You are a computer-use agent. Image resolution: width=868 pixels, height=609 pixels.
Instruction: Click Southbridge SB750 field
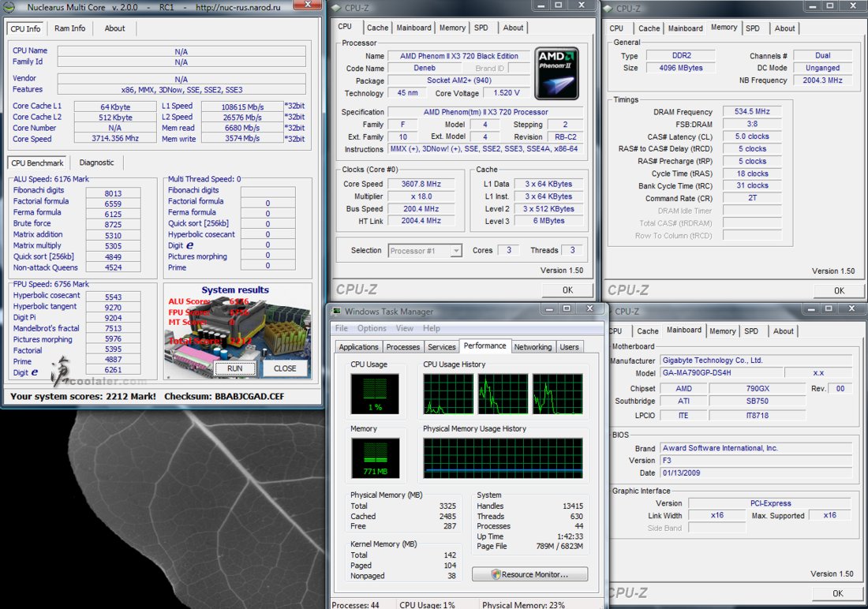pyautogui.click(x=757, y=401)
